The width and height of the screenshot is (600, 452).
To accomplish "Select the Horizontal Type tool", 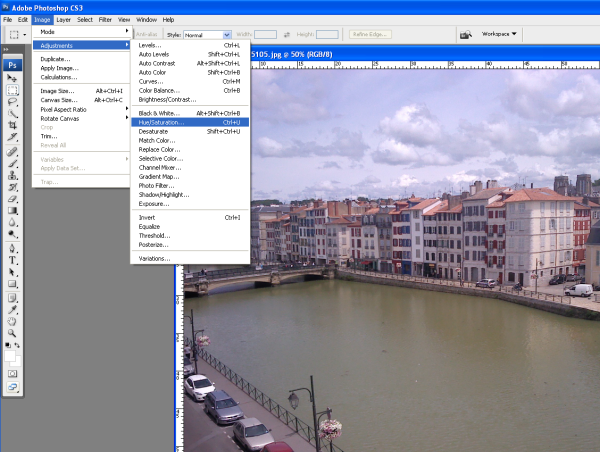I will pyautogui.click(x=13, y=259).
